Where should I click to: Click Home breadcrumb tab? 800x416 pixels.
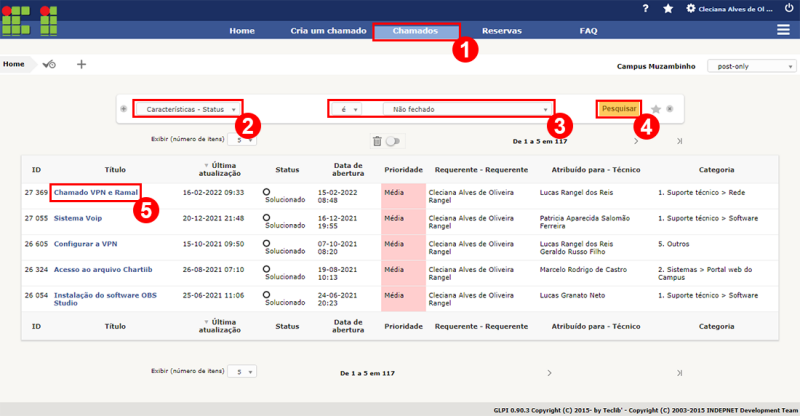(14, 64)
